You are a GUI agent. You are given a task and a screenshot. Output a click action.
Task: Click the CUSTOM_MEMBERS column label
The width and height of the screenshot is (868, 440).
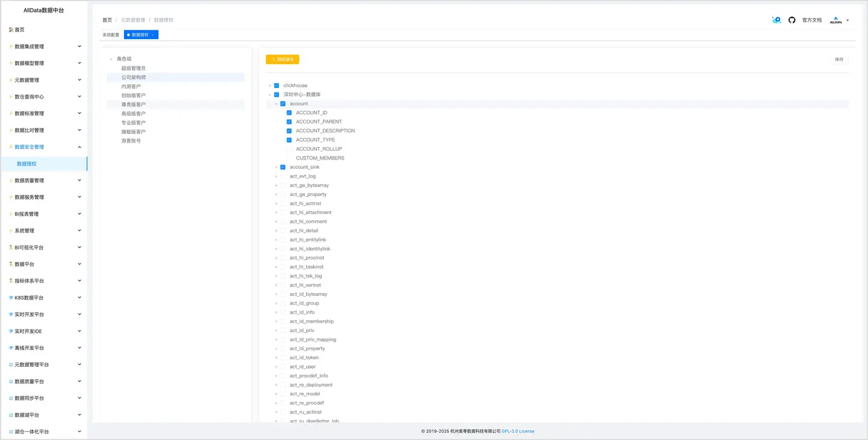click(320, 158)
